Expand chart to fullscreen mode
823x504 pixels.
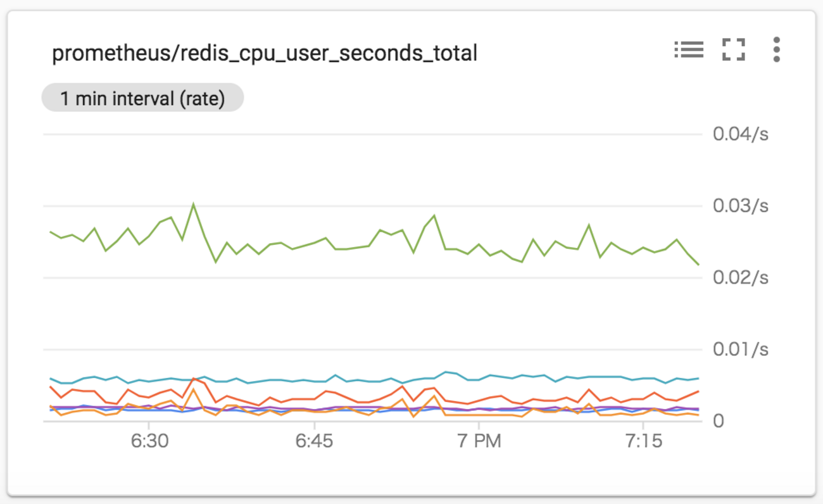coord(734,49)
